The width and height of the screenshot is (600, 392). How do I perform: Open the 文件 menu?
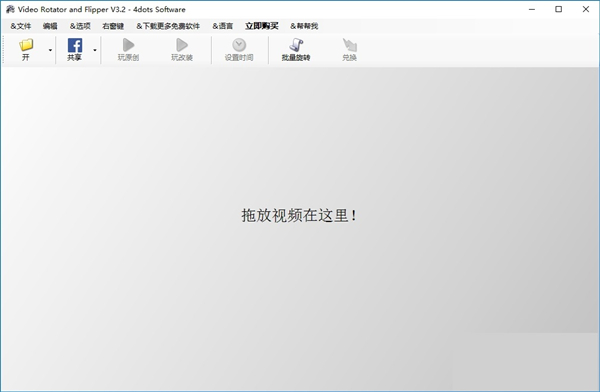[x=21, y=26]
